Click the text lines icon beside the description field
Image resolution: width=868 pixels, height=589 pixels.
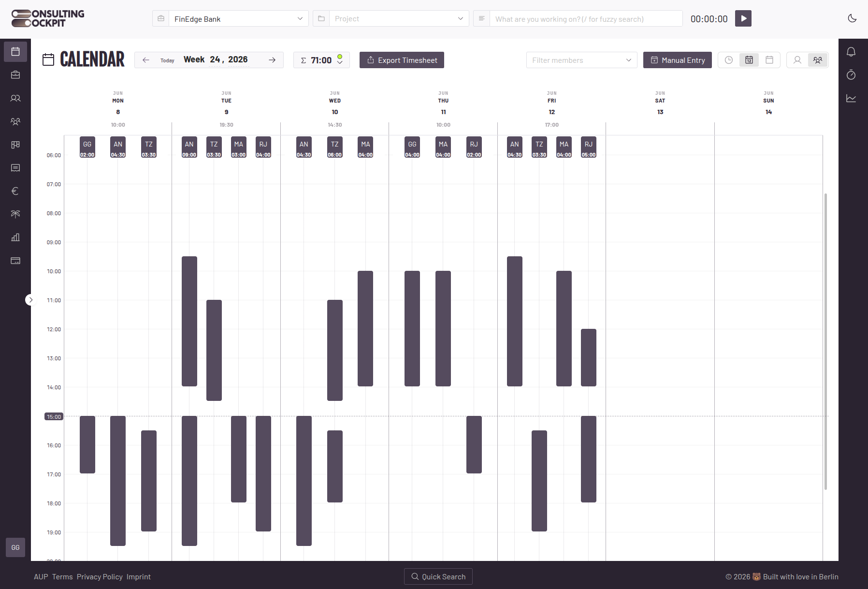tap(482, 18)
